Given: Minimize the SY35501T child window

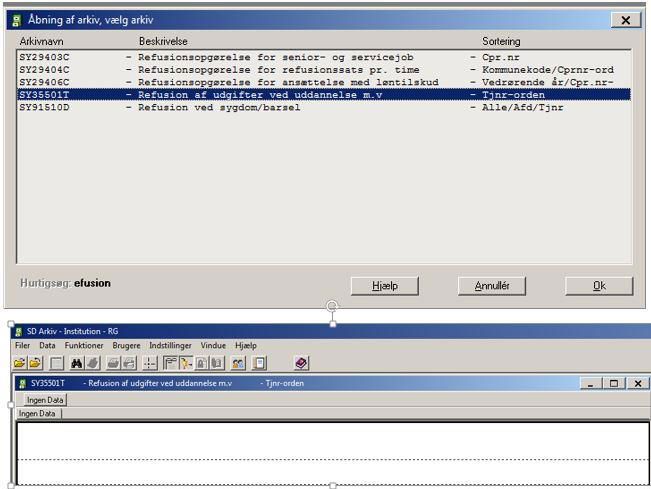Looking at the screenshot, I should (x=590, y=384).
